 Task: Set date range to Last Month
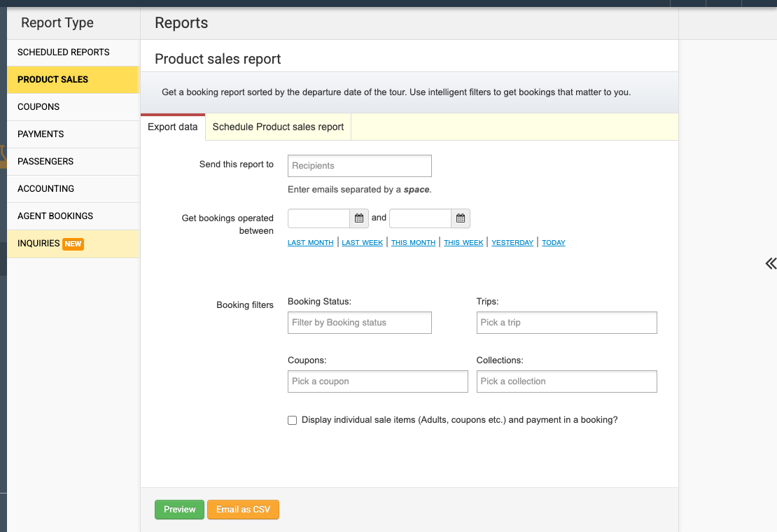(x=311, y=243)
